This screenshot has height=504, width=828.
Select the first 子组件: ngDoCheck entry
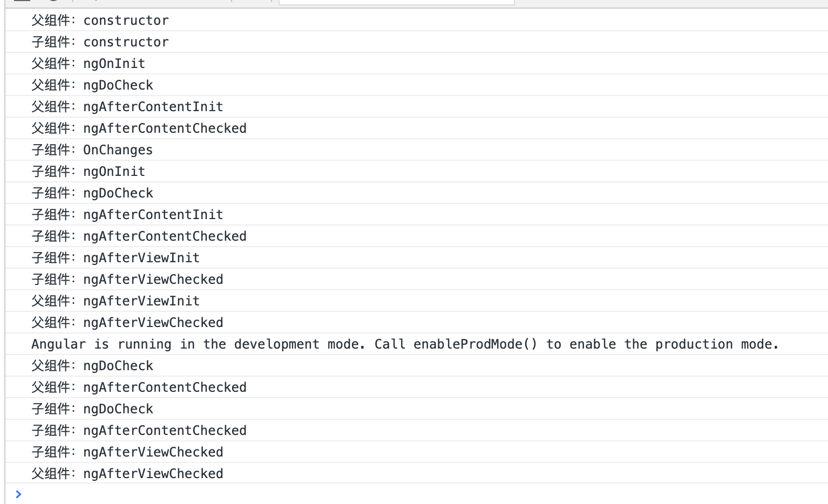(x=92, y=193)
